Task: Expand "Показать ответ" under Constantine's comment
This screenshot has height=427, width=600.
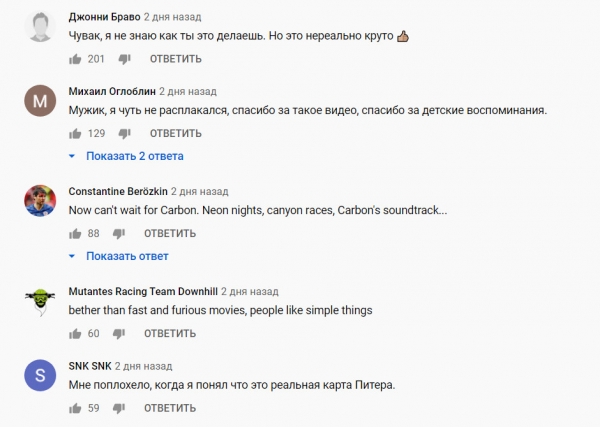Action: 119,256
